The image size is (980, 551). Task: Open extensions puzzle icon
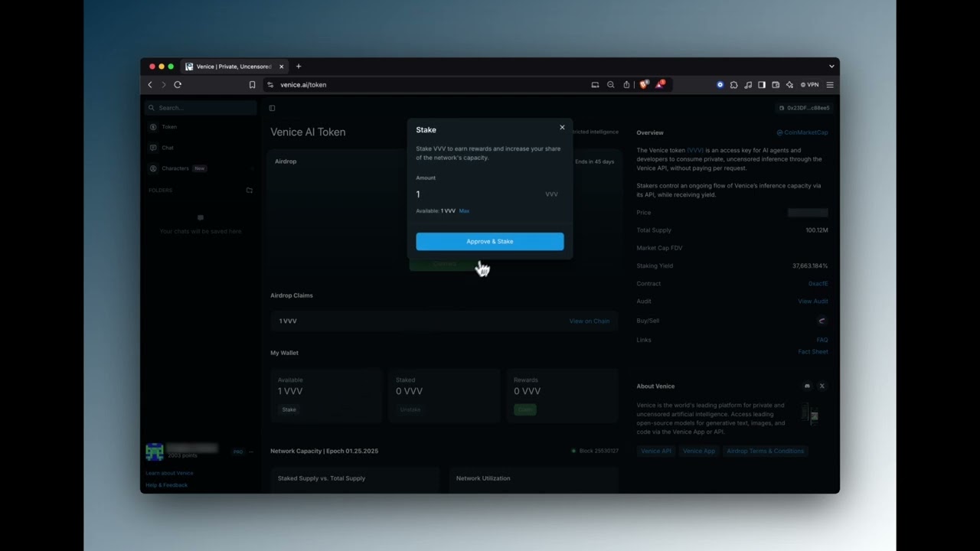733,85
